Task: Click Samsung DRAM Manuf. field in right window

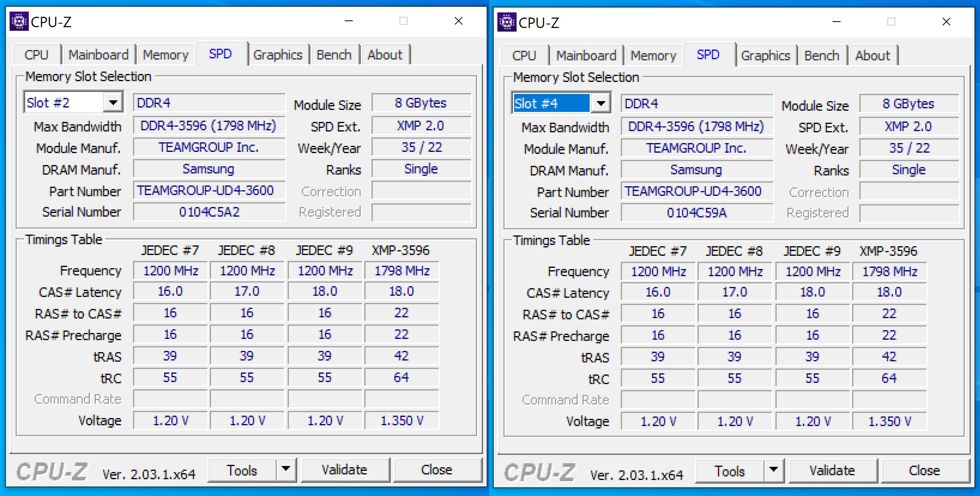Action: [697, 169]
